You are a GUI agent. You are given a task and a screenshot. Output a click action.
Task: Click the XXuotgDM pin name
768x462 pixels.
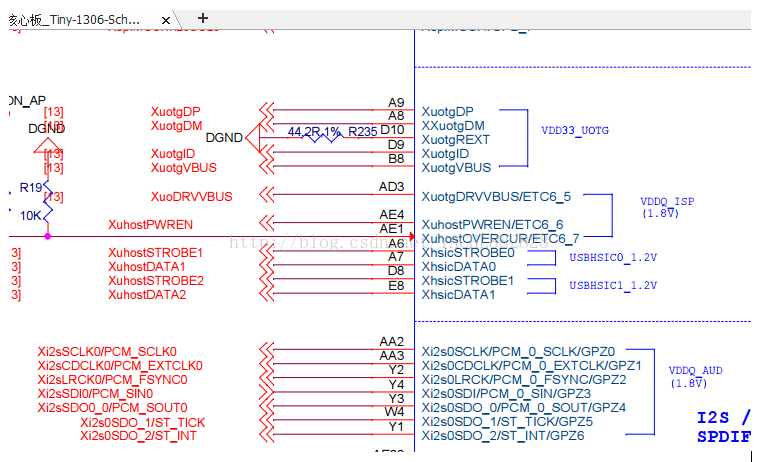[453, 126]
